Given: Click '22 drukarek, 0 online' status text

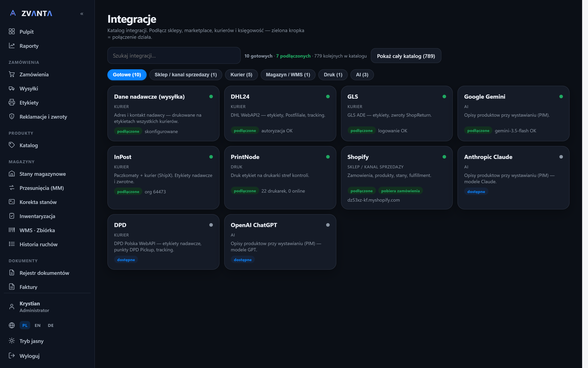Looking at the screenshot, I should pos(283,191).
